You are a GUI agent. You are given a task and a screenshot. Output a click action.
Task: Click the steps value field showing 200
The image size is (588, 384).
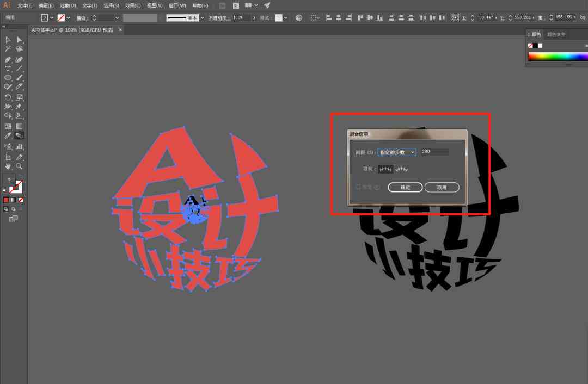click(x=434, y=152)
